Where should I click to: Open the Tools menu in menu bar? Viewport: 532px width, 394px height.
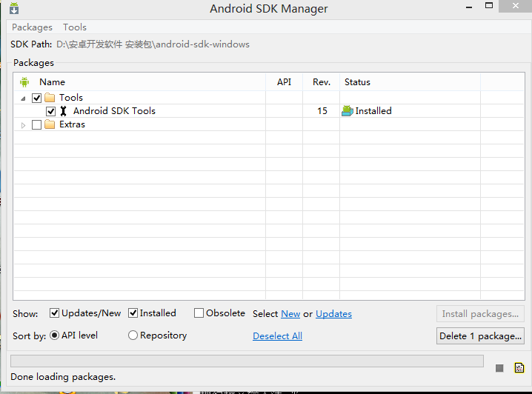[x=75, y=27]
